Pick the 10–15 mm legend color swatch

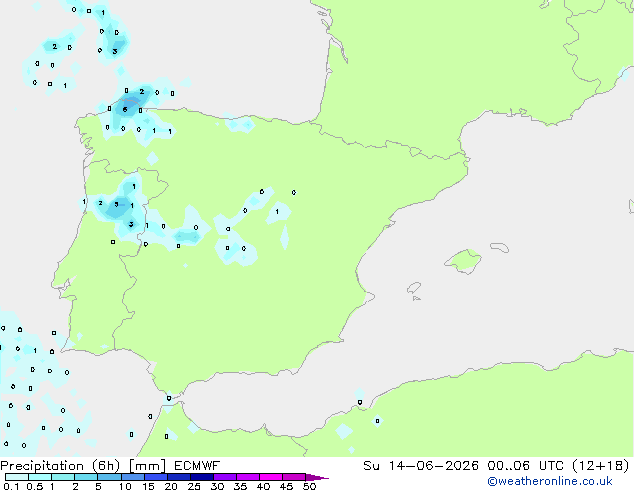point(133,477)
